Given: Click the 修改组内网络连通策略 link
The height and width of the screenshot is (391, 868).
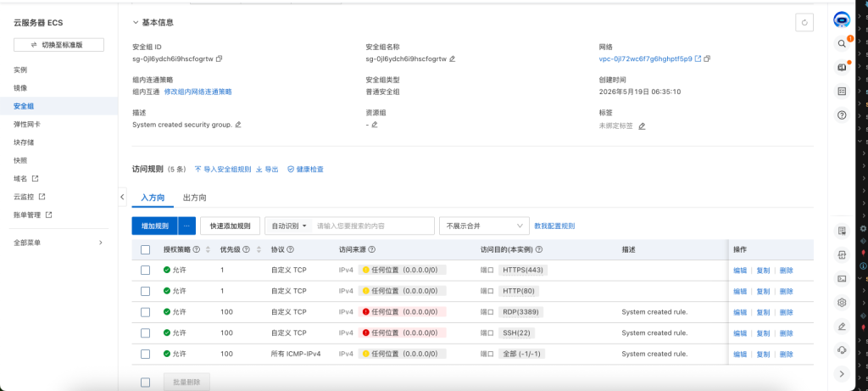Looking at the screenshot, I should 198,92.
